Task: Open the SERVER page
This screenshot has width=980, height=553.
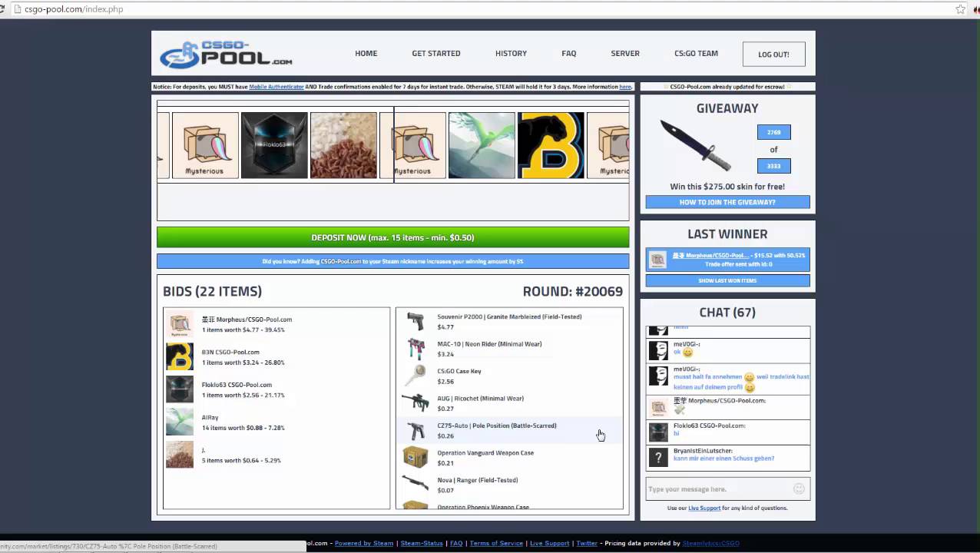Action: pyautogui.click(x=625, y=54)
